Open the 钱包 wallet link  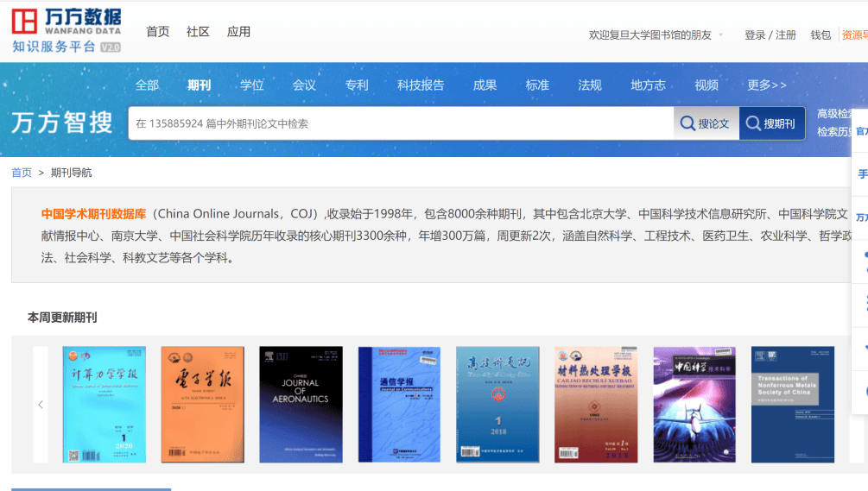tap(820, 35)
